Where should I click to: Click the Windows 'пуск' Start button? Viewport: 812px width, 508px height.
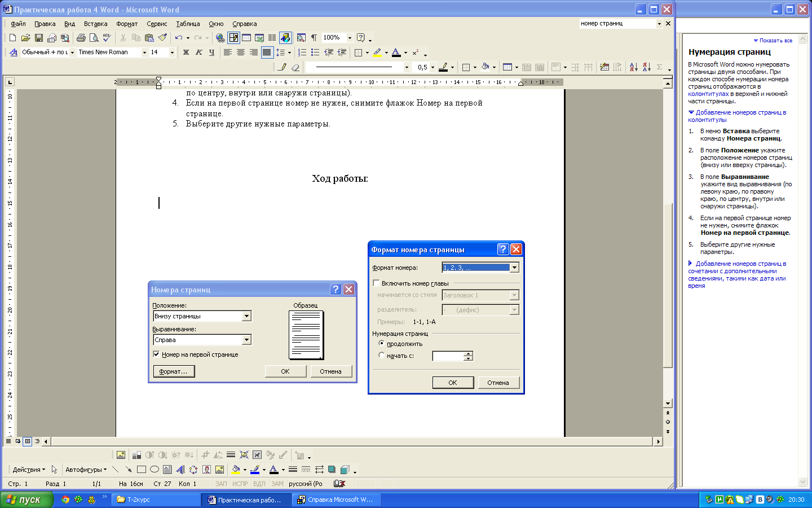coord(27,500)
